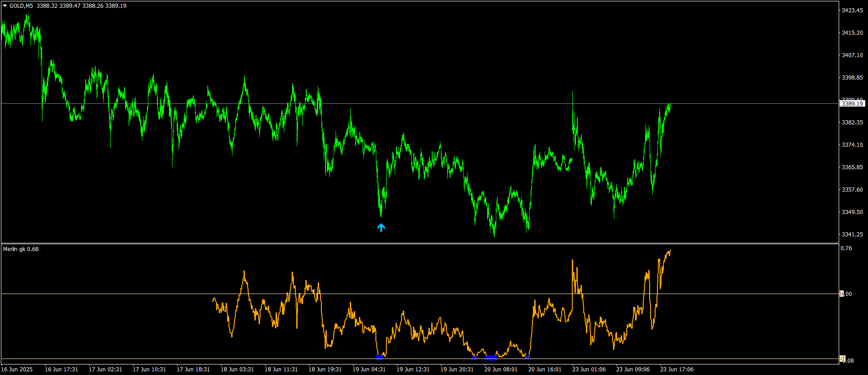
Task: Click the 3341.25 price scale label
Action: pos(852,235)
